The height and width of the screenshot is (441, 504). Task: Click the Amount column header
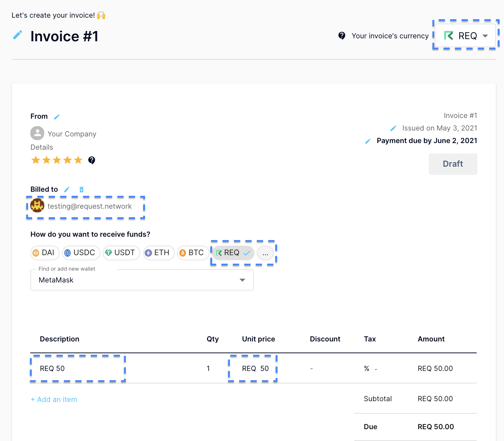[431, 339]
